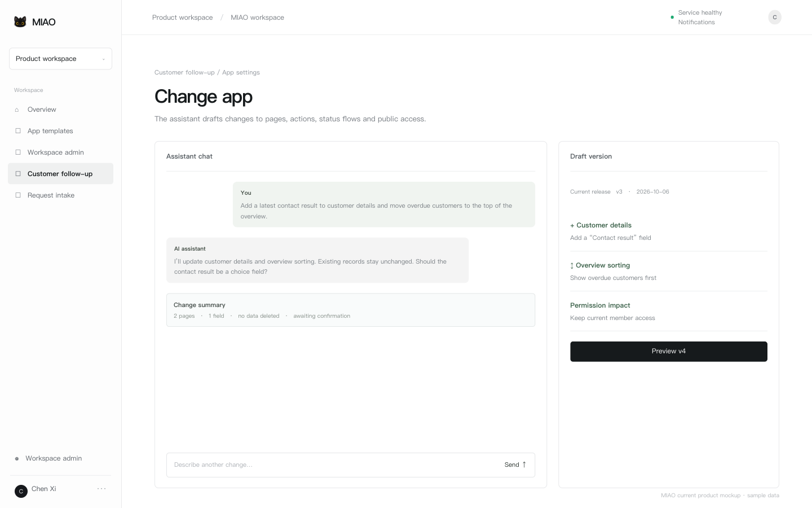Viewport: 812px width, 508px height.
Task: Click the top-right C profile avatar
Action: point(775,17)
